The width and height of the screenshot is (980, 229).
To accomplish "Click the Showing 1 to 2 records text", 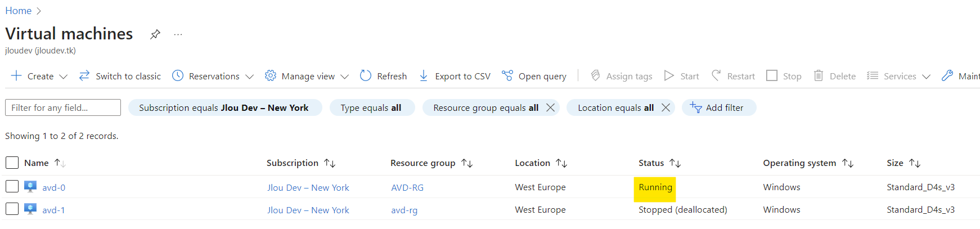I will pyautogui.click(x=62, y=136).
